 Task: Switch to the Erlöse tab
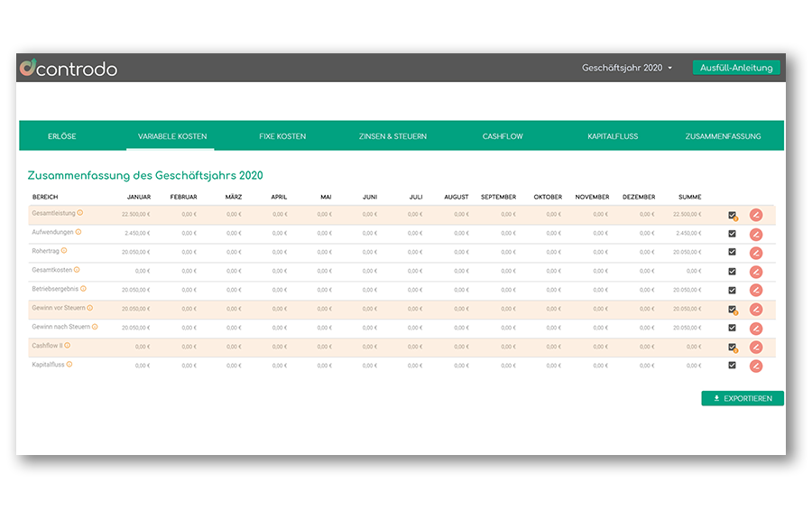(61, 136)
